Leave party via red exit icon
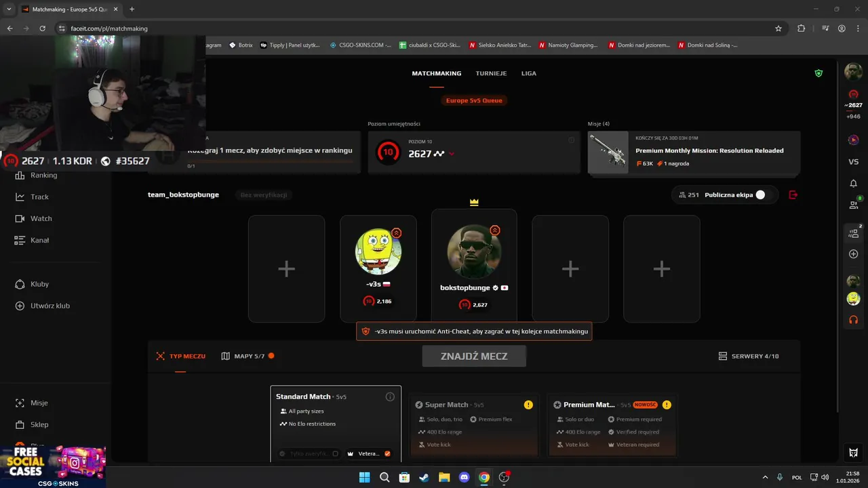This screenshot has height=488, width=868. click(793, 195)
